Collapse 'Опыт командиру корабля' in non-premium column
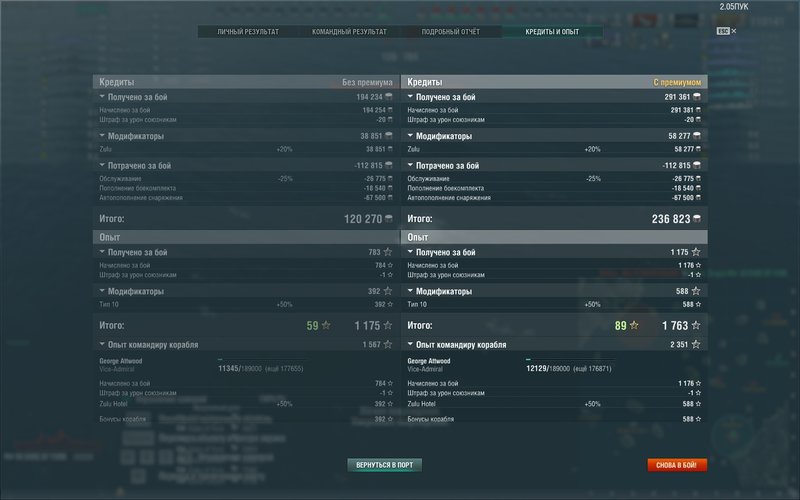 102,345
